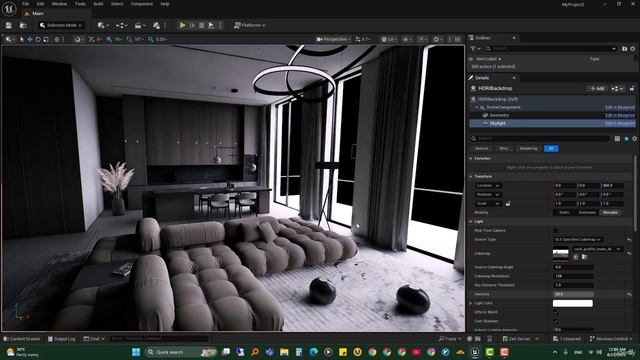Select the viewport Rotate tool

pos(38,39)
